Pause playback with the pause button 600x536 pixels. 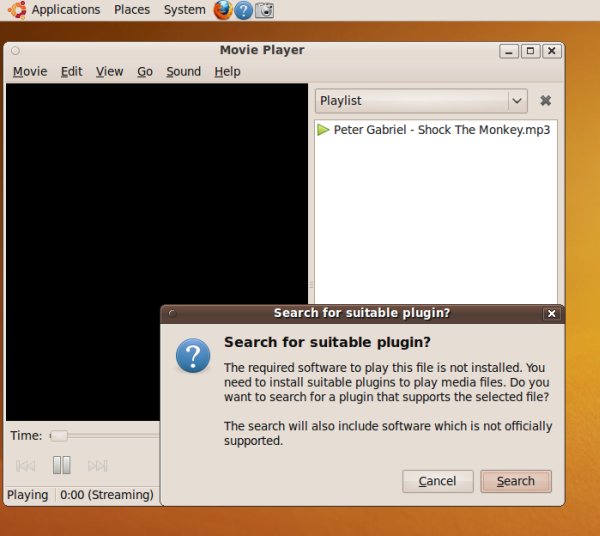[x=62, y=465]
